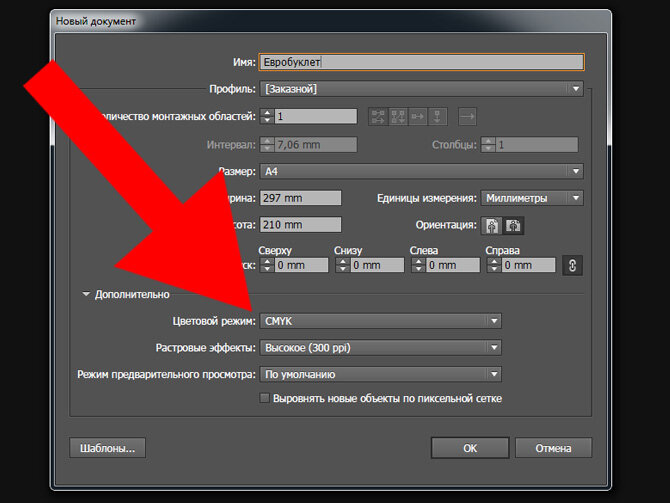Increase the Сверху bleed value

267,261
